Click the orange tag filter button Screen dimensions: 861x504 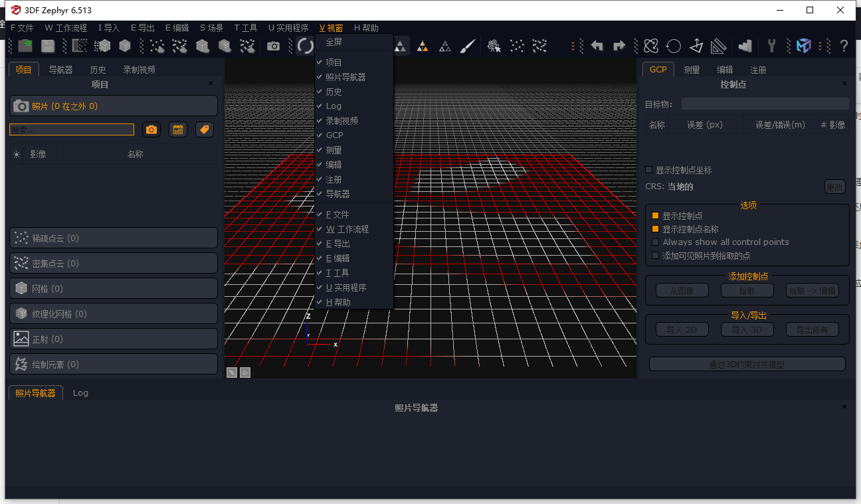point(205,129)
